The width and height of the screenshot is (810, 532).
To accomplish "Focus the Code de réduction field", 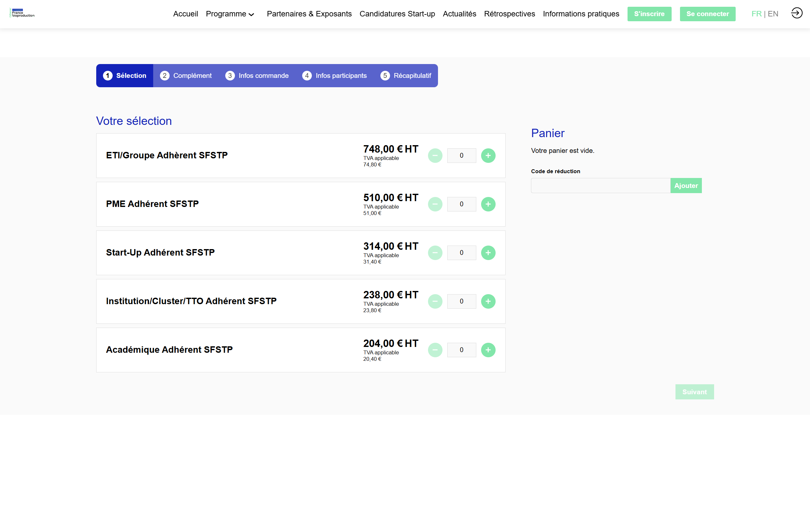I will [601, 186].
